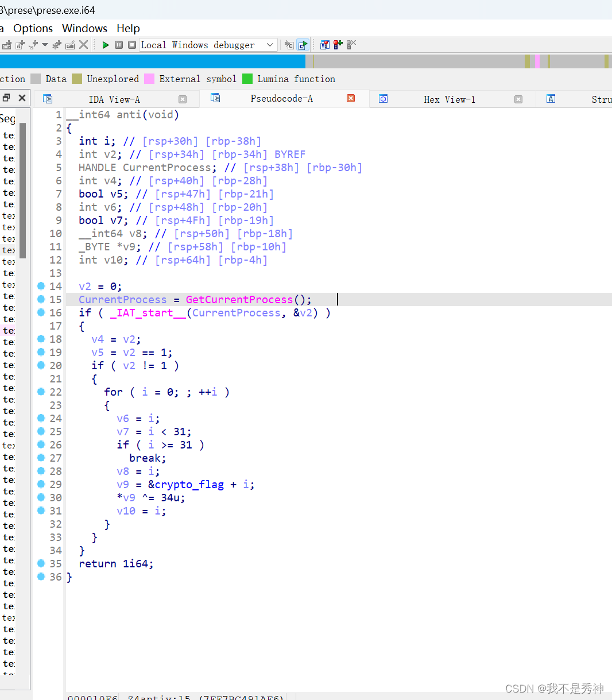Toggle the breakpoint marker on line 14
Screen dimensions: 612x700
[x=41, y=286]
